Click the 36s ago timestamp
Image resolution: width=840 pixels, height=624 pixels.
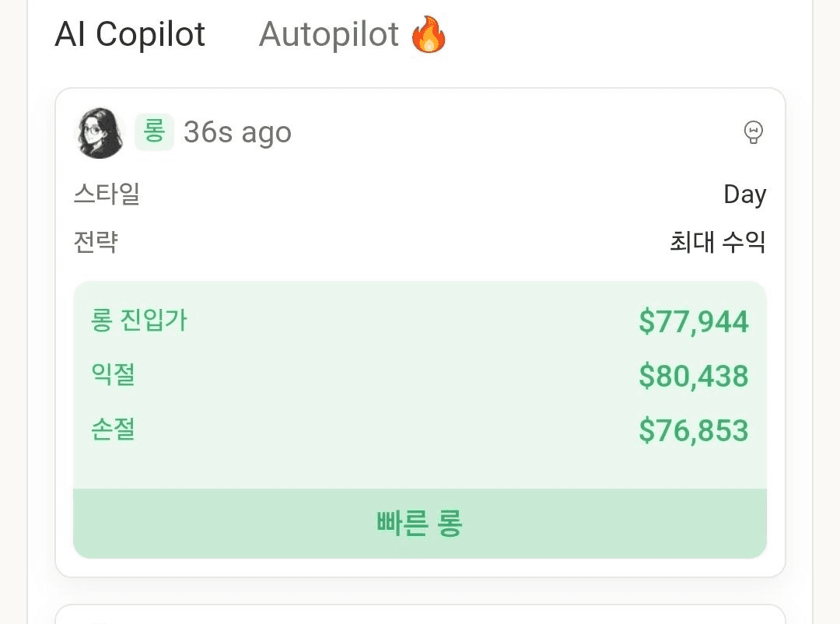click(x=237, y=133)
